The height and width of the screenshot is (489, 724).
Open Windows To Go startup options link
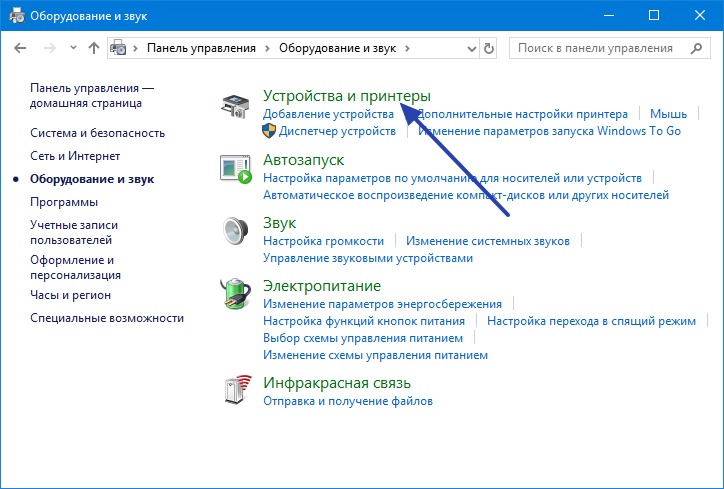tap(549, 131)
